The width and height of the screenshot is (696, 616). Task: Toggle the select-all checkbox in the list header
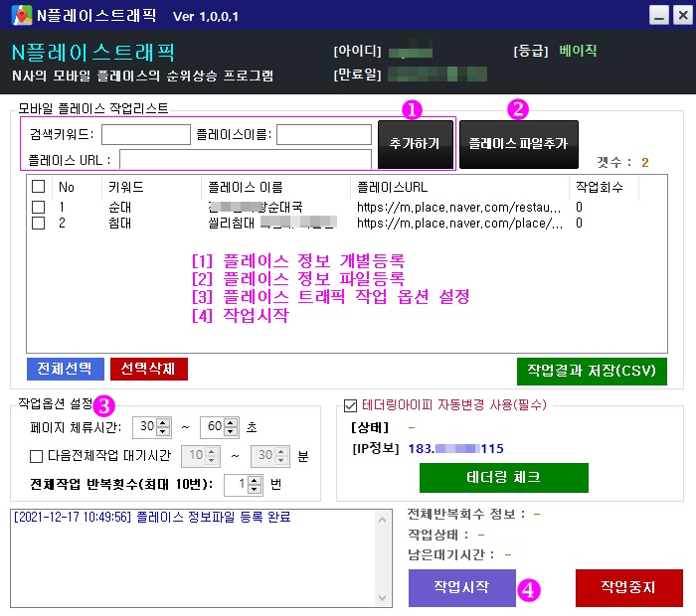(38, 186)
